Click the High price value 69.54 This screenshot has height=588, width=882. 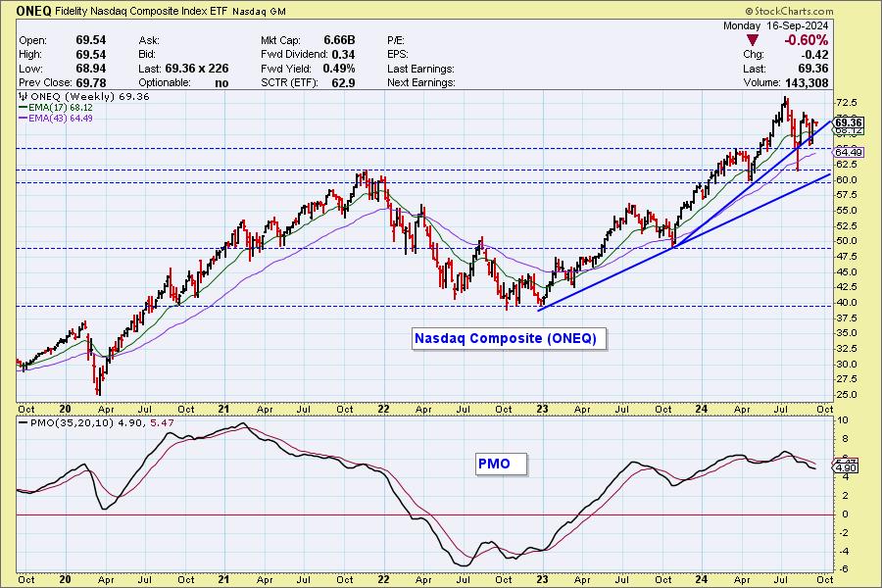[x=91, y=55]
